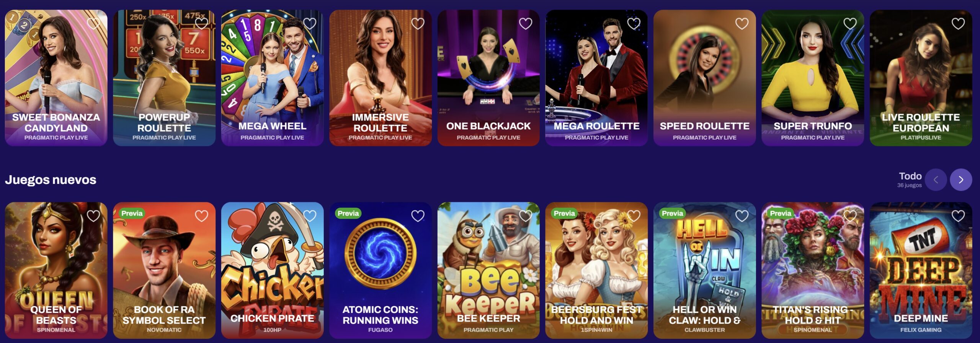This screenshot has width=980, height=343.
Task: Show next new games with right arrow
Action: point(961,180)
